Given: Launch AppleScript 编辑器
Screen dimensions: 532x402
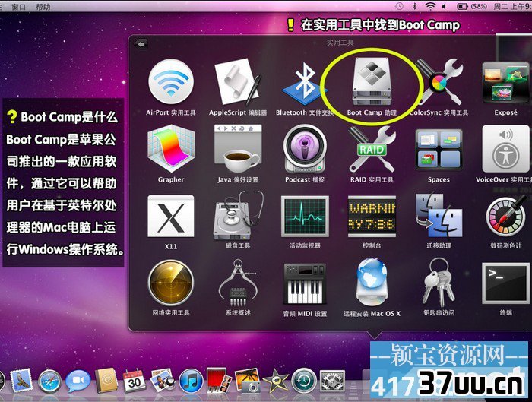Looking at the screenshot, I should pos(237,82).
